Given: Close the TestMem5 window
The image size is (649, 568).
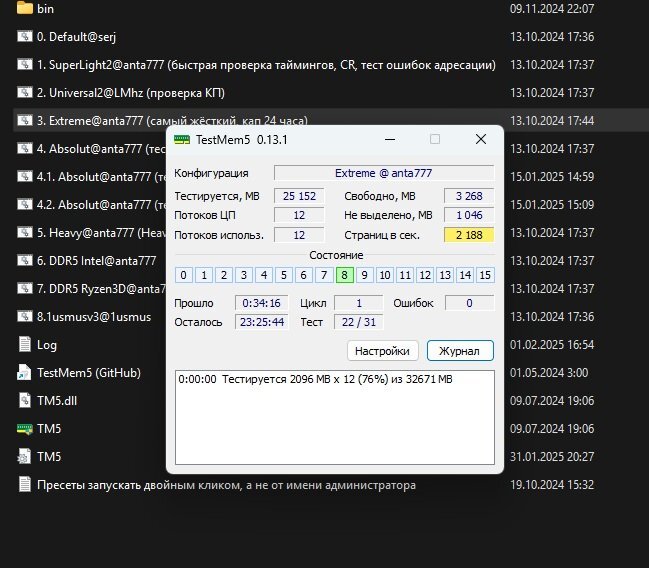Looking at the screenshot, I should click(481, 139).
